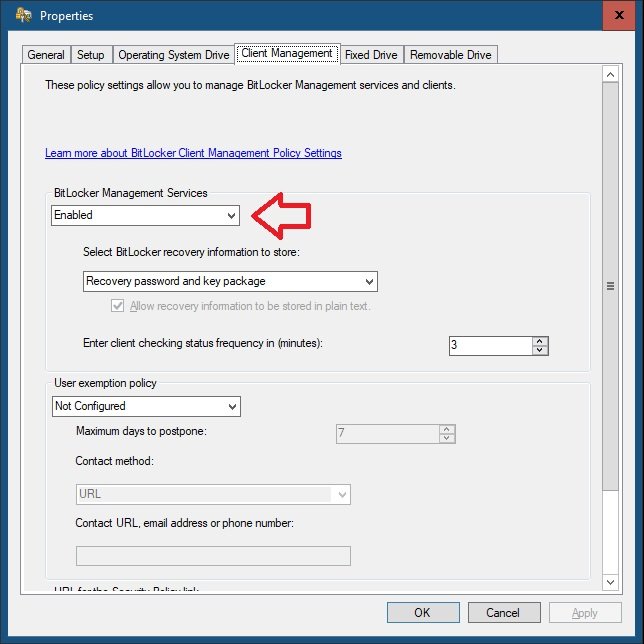Click the vertical scrollbar thumb

[610, 286]
